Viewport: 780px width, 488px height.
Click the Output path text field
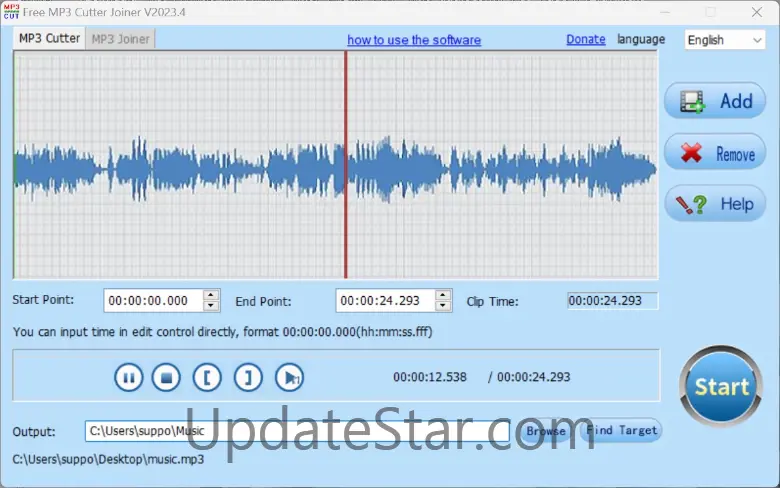click(297, 431)
